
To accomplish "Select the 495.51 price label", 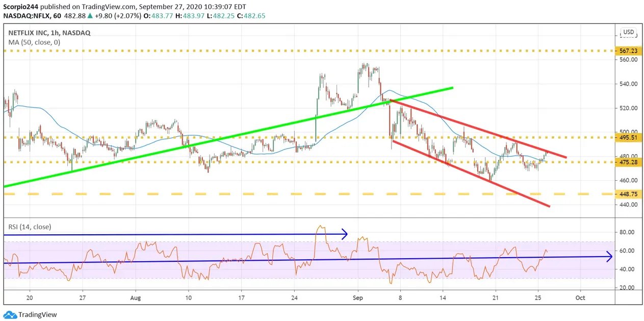I will tap(628, 137).
